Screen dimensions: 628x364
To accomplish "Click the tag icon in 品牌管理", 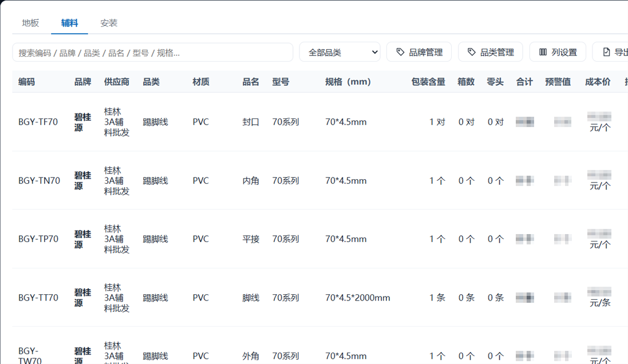I will 400,52.
